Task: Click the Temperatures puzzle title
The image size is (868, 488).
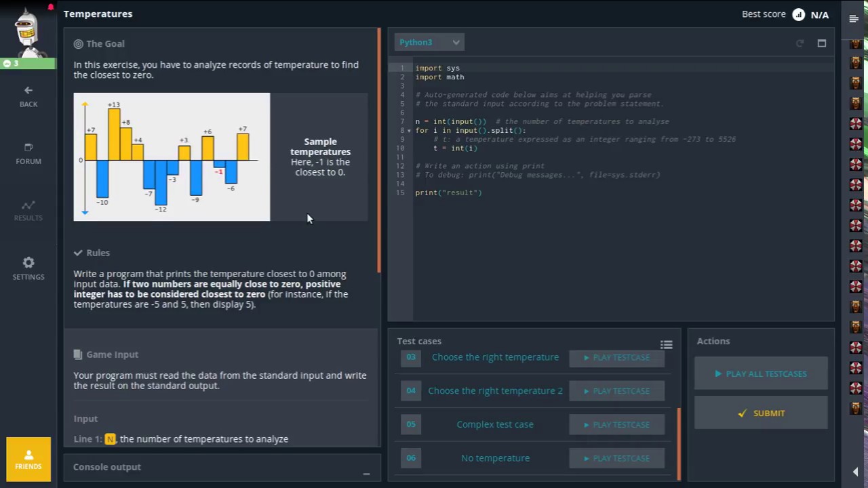Action: 98,14
